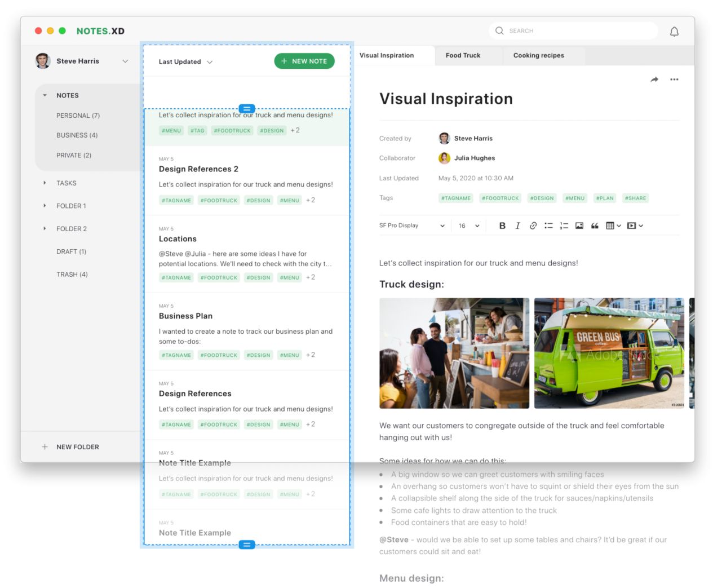
Task: Insert an image using the picture icon
Action: (579, 226)
